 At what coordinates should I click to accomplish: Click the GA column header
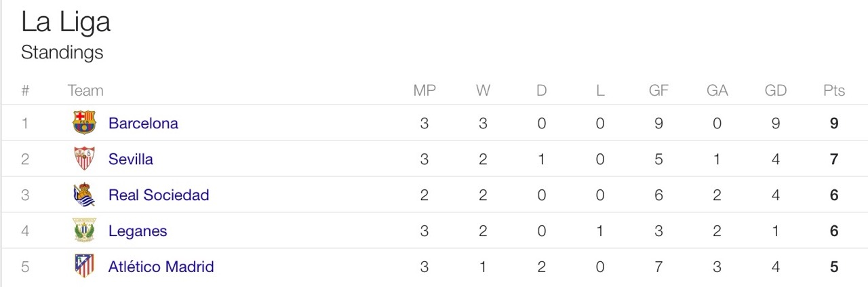tap(717, 90)
